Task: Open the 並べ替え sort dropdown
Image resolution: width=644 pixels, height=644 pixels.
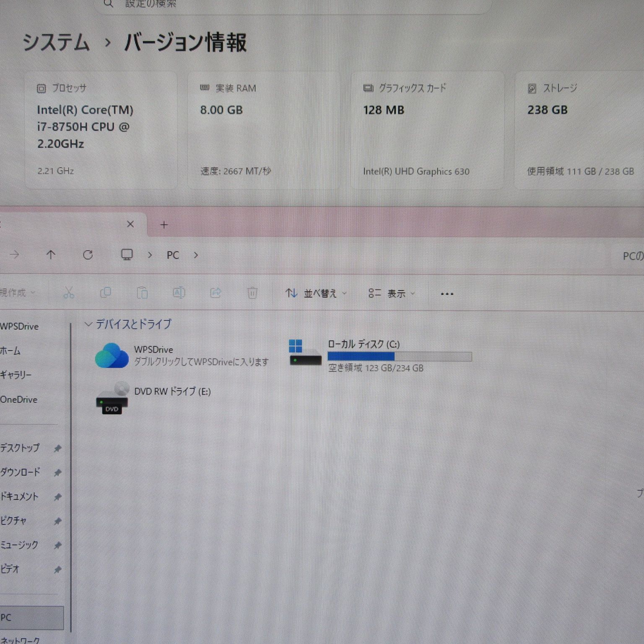Action: 316,293
